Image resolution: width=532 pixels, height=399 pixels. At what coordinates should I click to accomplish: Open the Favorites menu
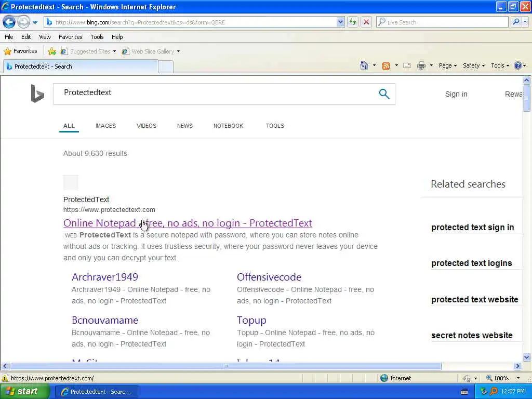point(71,37)
